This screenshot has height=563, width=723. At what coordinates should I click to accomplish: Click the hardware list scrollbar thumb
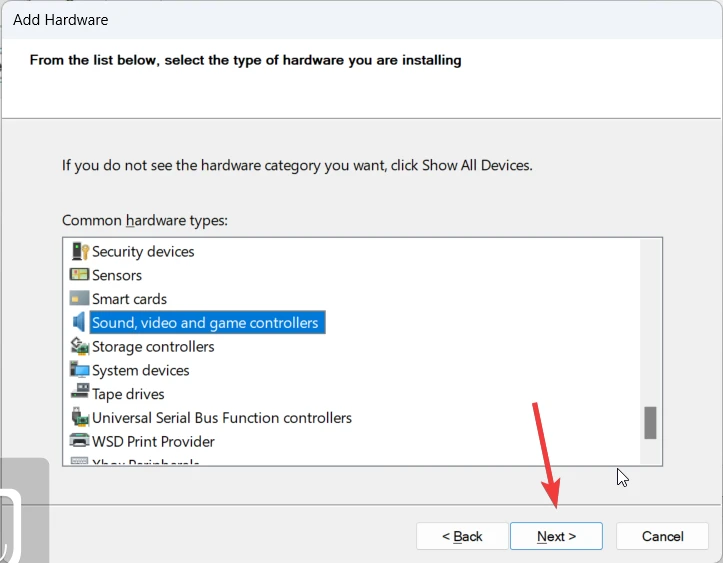tap(650, 423)
